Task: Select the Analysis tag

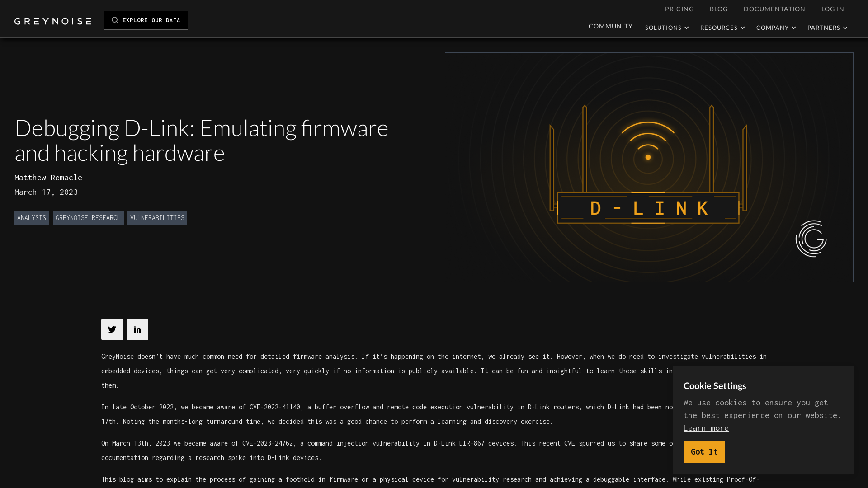Action: [x=32, y=218]
